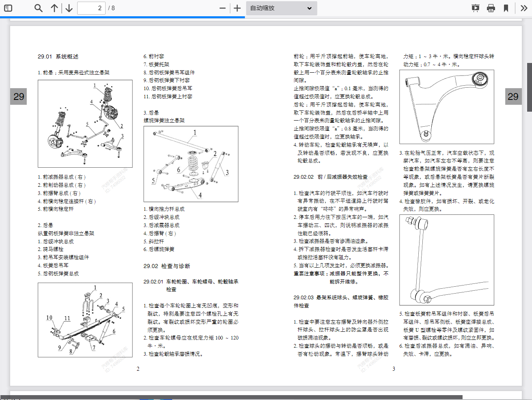Click the right chapter tab labeled 29
Viewport: 532px width, 400px height.
[513, 97]
